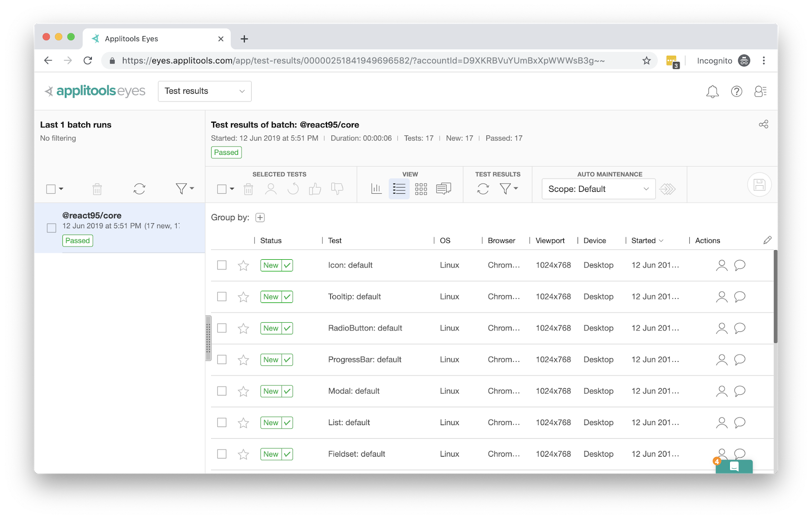Check the Icon: default test checkbox
This screenshot has height=519, width=812.
pos(222,265)
